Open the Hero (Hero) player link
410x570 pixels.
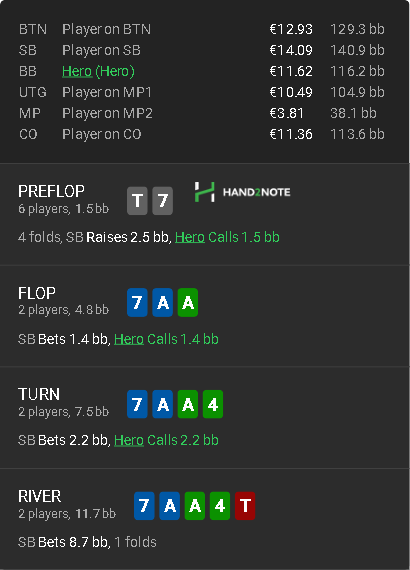[x=98, y=71]
